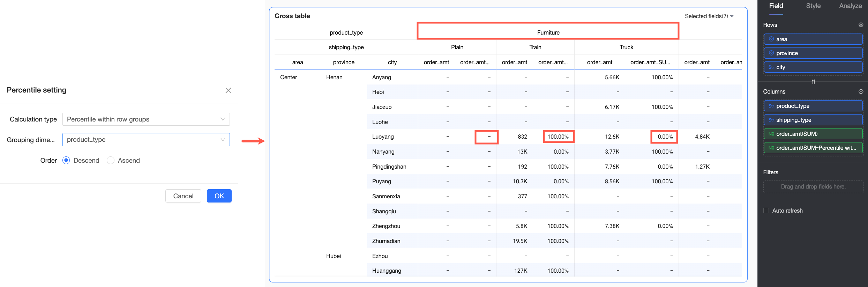Viewport: 868px width, 287px height.
Task: Click the Str type icon on city field
Action: point(771,67)
